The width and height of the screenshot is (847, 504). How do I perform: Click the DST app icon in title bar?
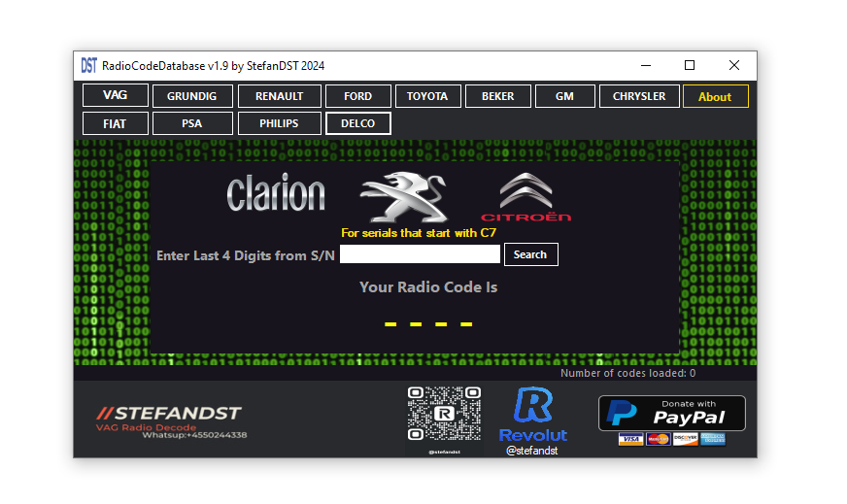pyautogui.click(x=89, y=65)
